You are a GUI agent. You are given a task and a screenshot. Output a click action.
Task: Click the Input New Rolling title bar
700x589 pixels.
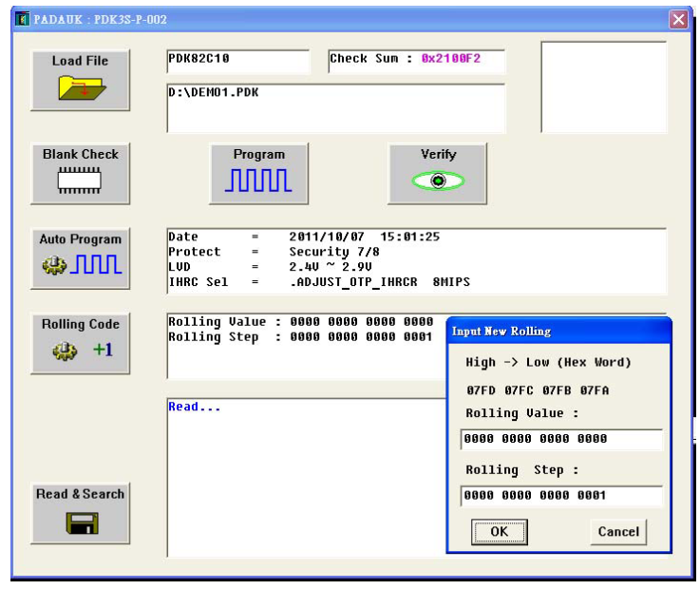point(558,332)
